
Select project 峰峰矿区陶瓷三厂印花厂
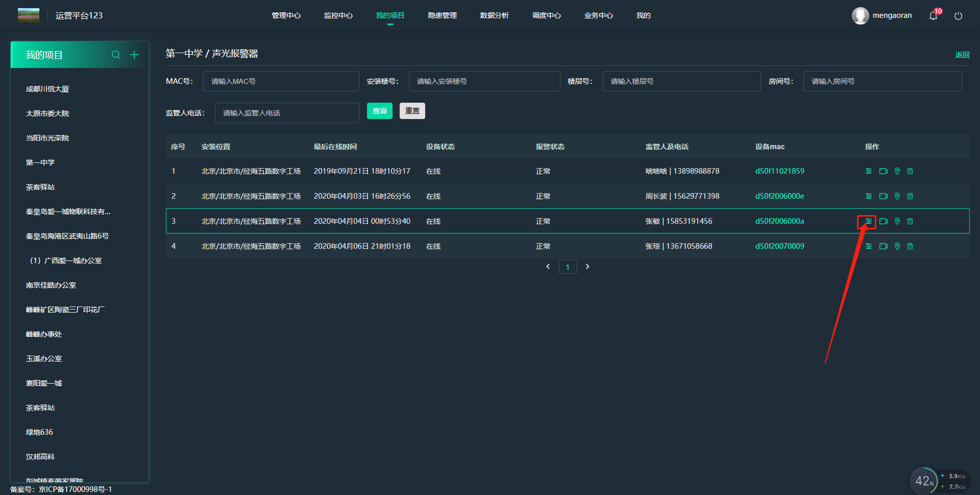[x=65, y=310]
